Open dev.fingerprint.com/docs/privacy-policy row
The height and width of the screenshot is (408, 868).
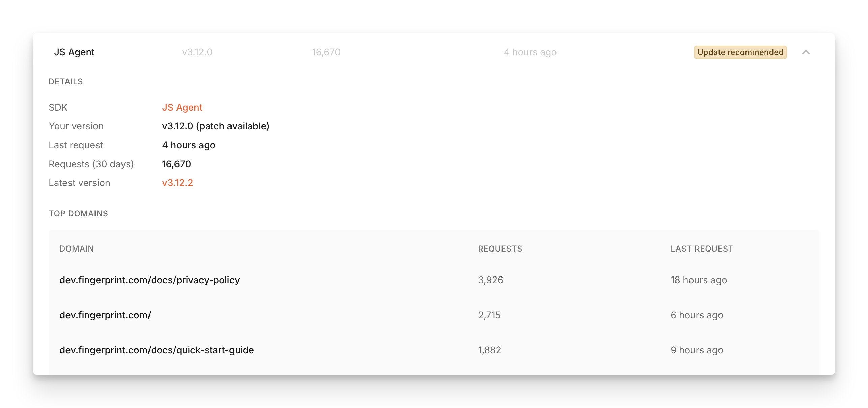pos(150,280)
